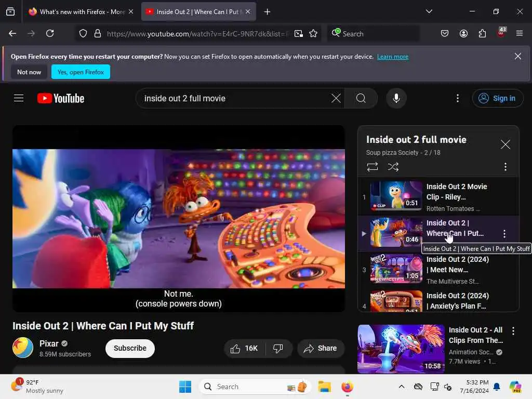Open Firefox account icon
The height and width of the screenshot is (399, 532).
click(463, 33)
